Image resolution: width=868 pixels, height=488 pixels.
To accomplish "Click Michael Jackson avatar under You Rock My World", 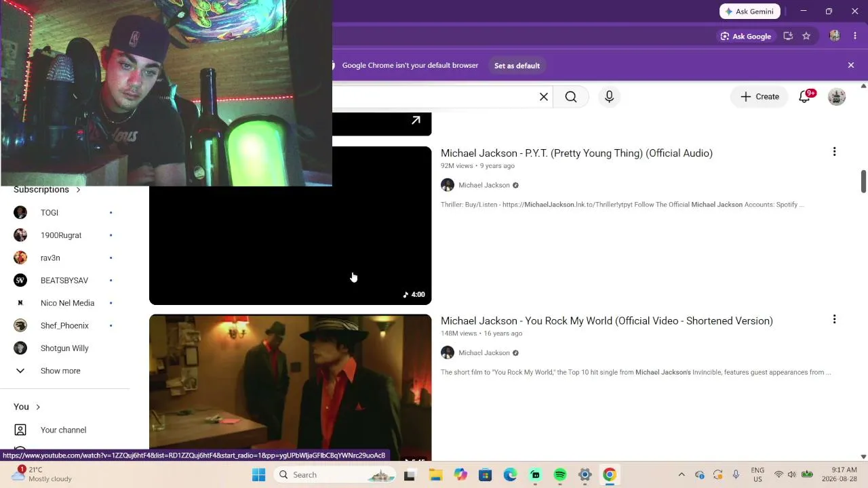I will [448, 352].
